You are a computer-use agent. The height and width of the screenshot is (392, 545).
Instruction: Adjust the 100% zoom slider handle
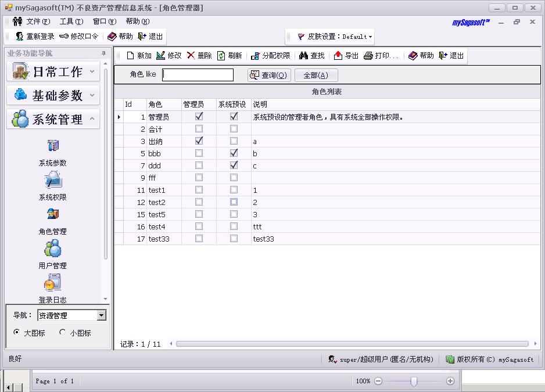pyautogui.click(x=414, y=382)
